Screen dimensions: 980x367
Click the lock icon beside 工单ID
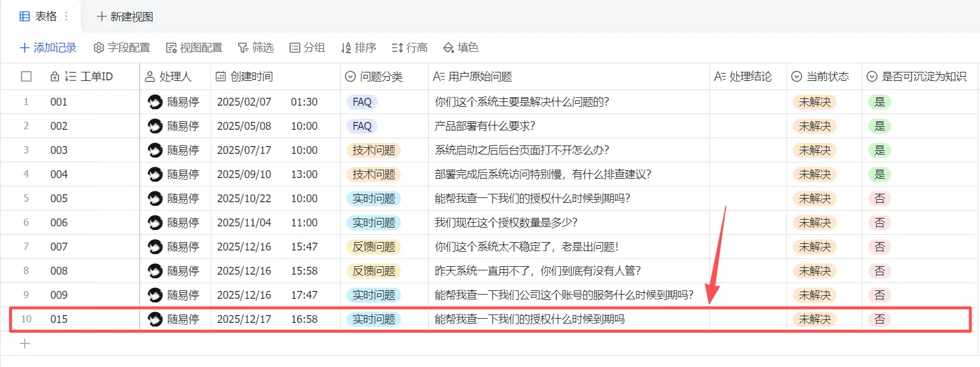click(x=55, y=77)
